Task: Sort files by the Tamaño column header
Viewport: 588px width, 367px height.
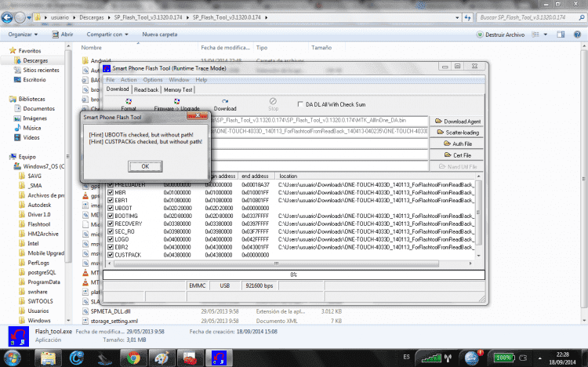Action: pos(321,48)
